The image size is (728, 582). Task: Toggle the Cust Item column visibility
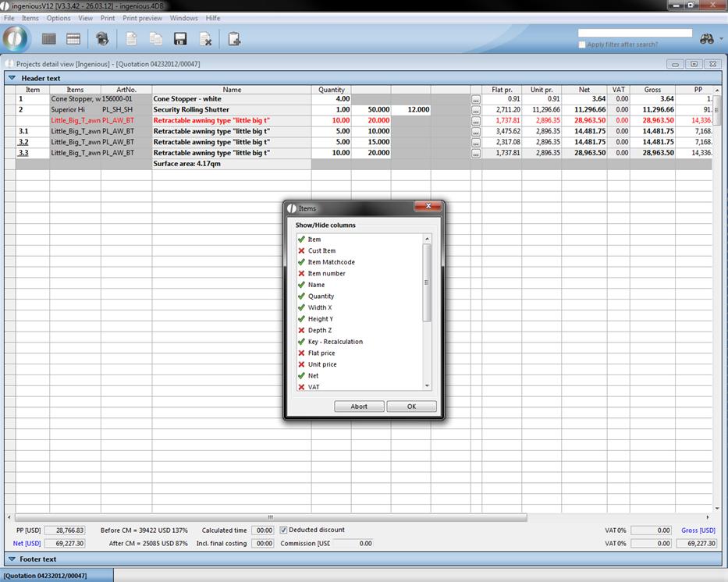click(x=301, y=250)
